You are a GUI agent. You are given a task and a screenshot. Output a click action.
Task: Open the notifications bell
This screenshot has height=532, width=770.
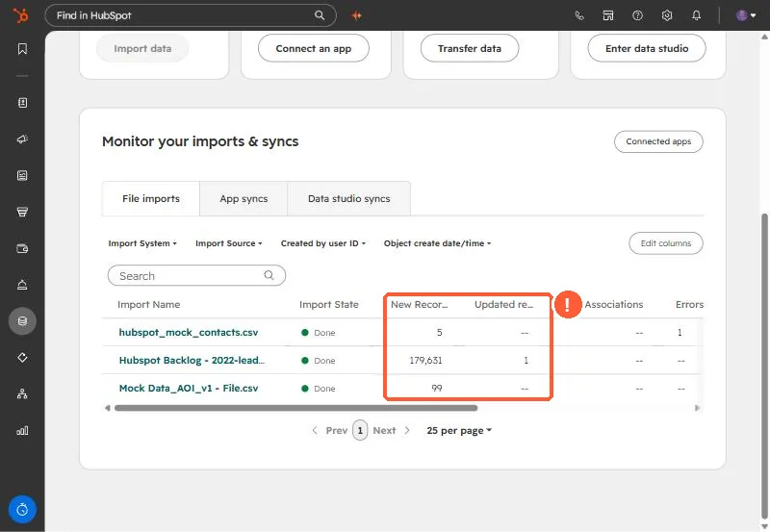click(x=696, y=15)
